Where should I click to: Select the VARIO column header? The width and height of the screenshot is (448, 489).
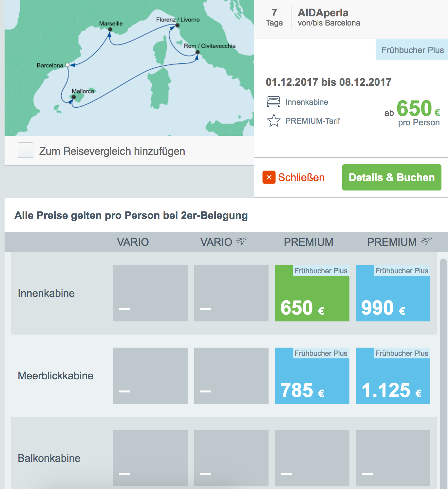pyautogui.click(x=133, y=242)
